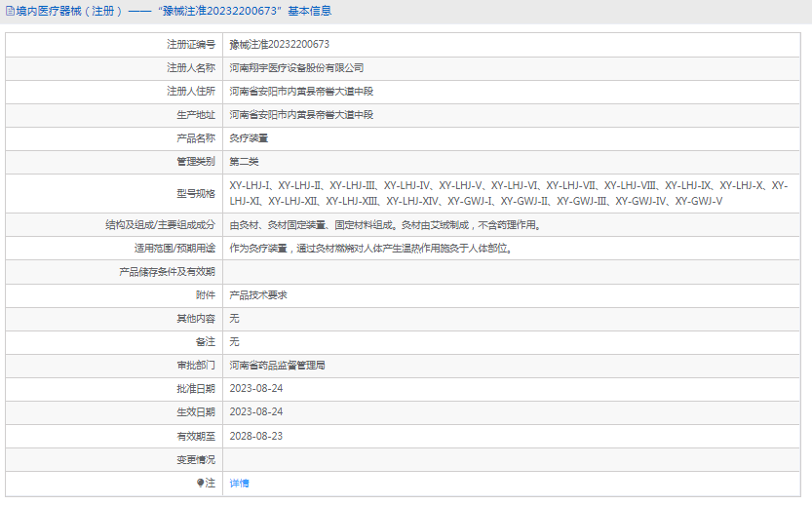This screenshot has height=505, width=812.
Task: Click attachment value 产品技术要求
Action: click(x=258, y=295)
